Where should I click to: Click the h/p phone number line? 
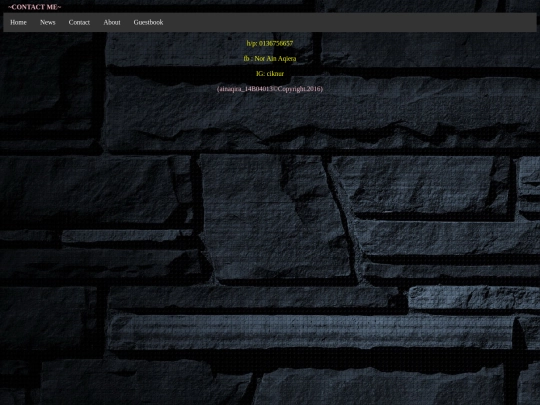tap(270, 43)
